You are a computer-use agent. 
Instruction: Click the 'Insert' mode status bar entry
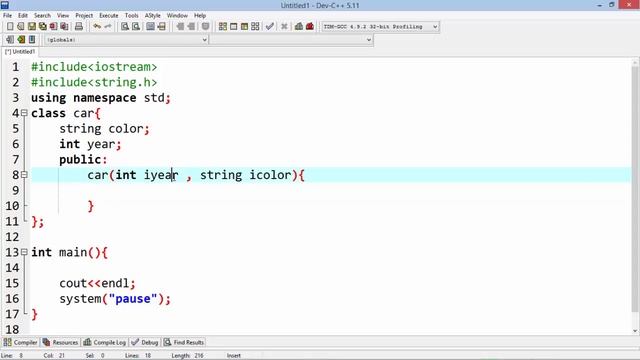[x=234, y=356]
